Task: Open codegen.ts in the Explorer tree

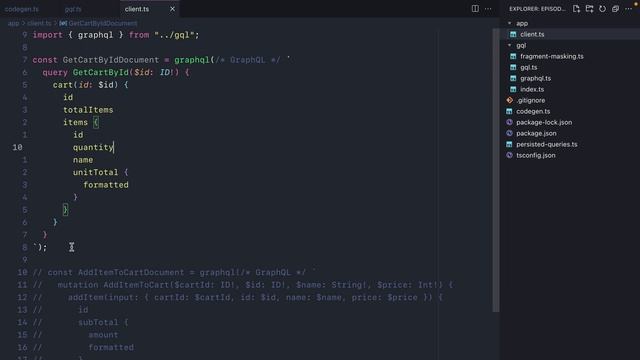Action: (533, 111)
